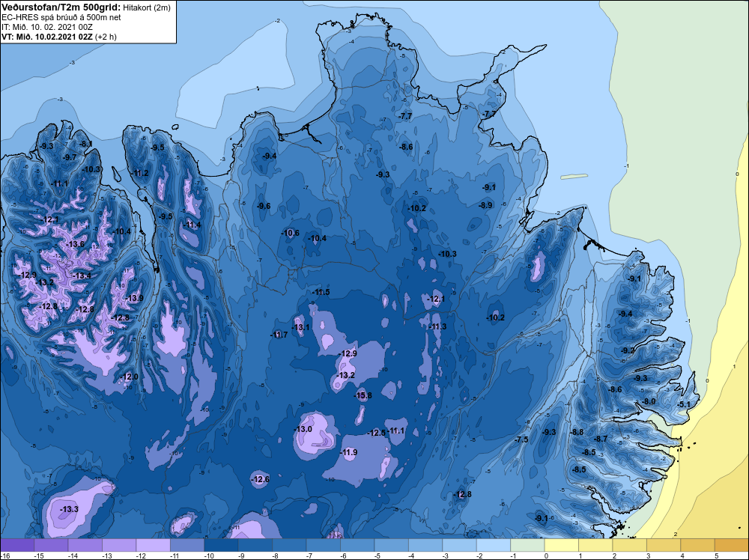Select the -13.3 reading on the glacier
The width and height of the screenshot is (749, 560).
pos(69,509)
